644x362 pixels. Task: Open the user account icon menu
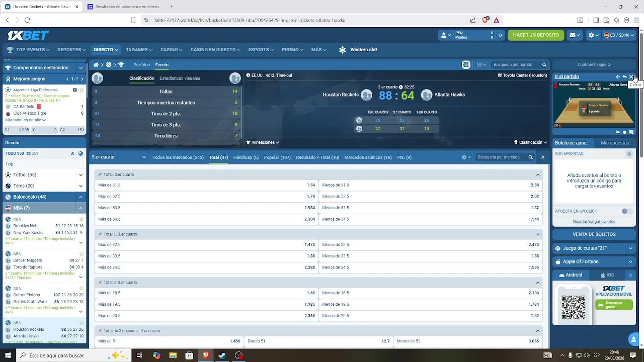pyautogui.click(x=446, y=35)
